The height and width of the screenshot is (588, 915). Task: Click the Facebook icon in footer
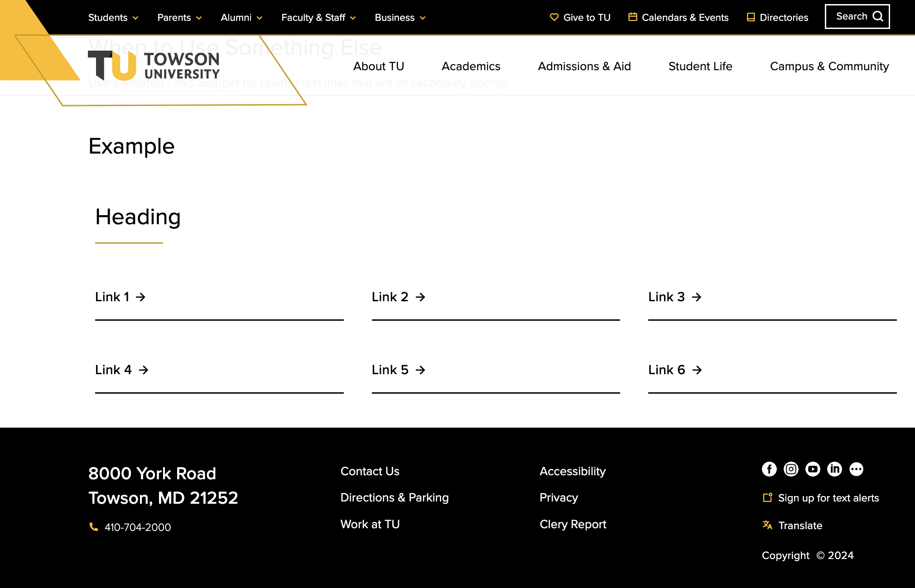(769, 469)
